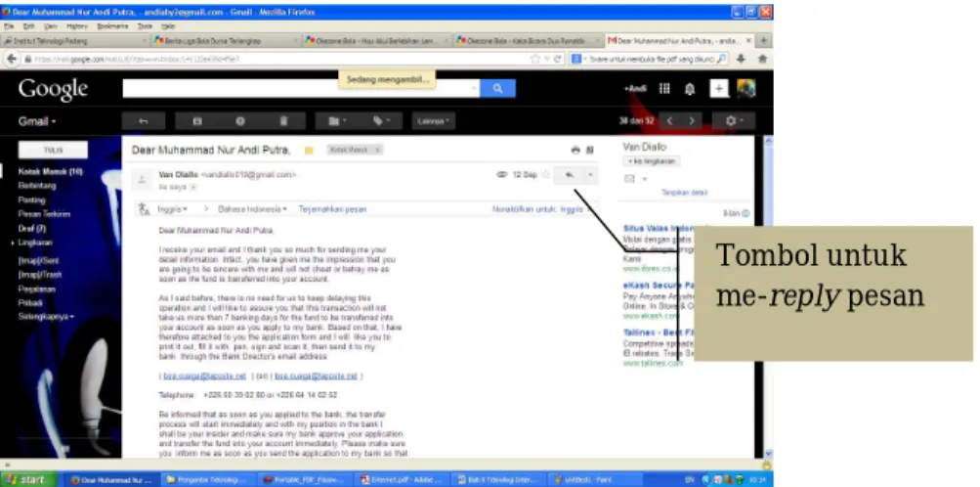Star the Van Diallo message
Screen dimensions: 980x487
tap(545, 175)
